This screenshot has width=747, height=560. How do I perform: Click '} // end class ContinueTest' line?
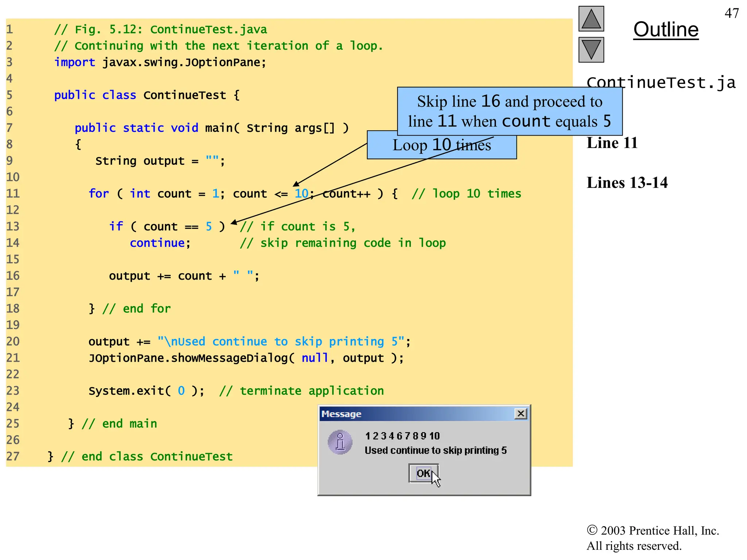(x=140, y=456)
